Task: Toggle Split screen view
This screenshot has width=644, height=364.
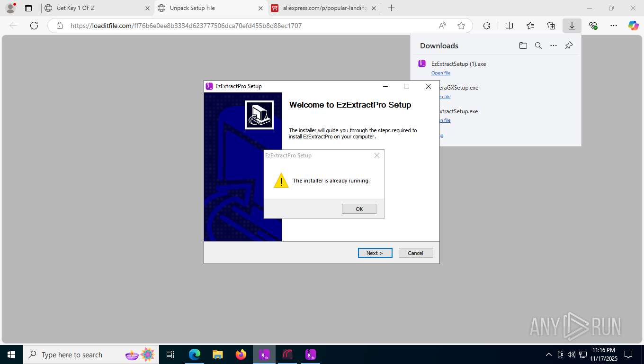Action: [510, 26]
